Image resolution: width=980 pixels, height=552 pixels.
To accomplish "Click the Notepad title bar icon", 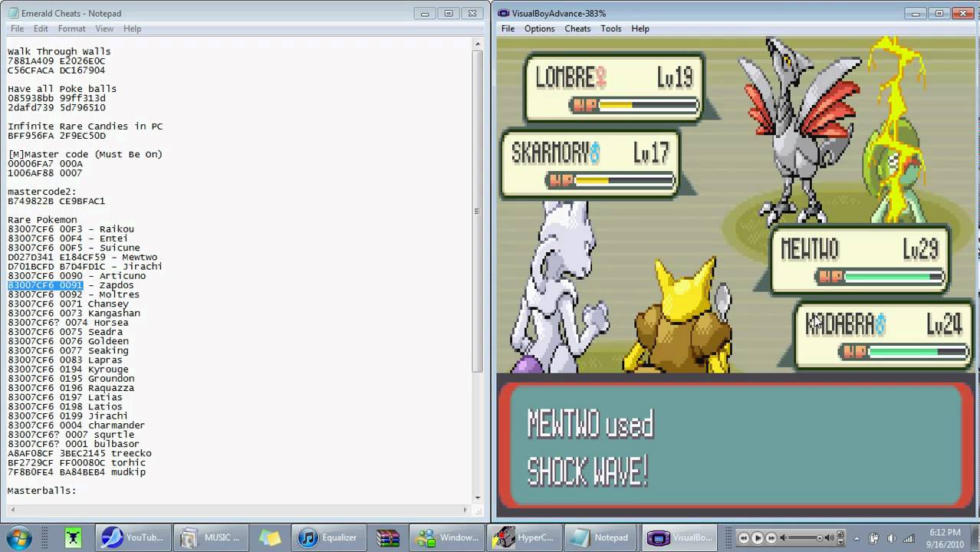I will tap(14, 13).
